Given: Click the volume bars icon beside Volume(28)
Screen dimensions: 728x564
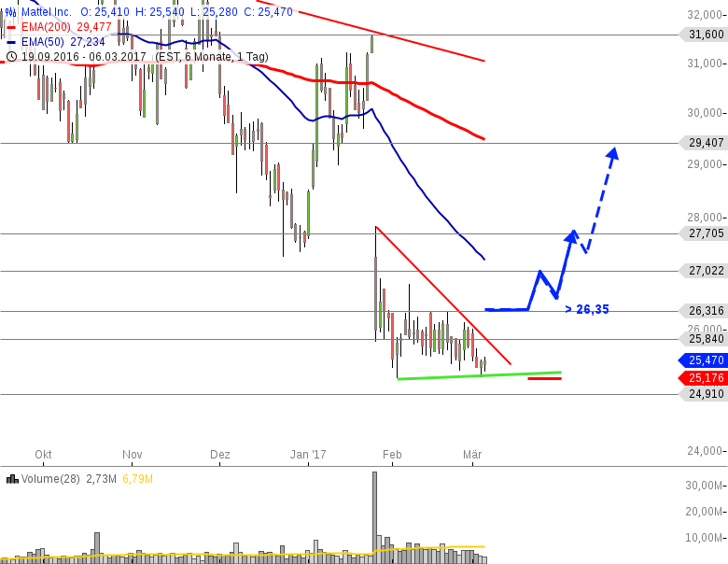Looking at the screenshot, I should tap(12, 478).
